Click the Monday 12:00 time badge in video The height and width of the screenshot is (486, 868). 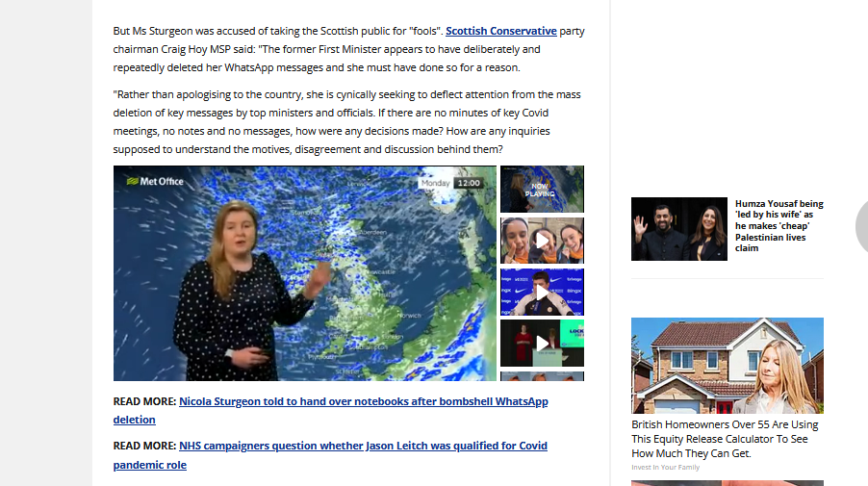451,183
